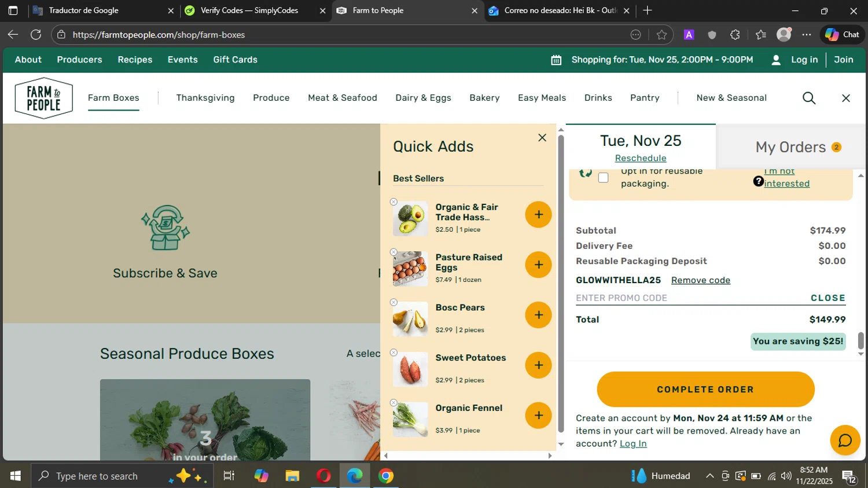This screenshot has width=868, height=488.
Task: Open Chrome from the Windows taskbar
Action: pyautogui.click(x=386, y=476)
